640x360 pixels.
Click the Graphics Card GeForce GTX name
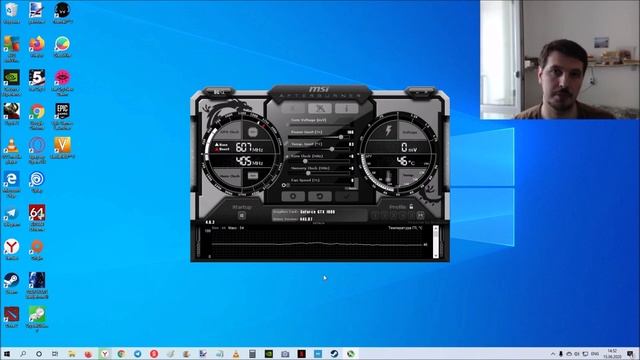[x=318, y=212]
